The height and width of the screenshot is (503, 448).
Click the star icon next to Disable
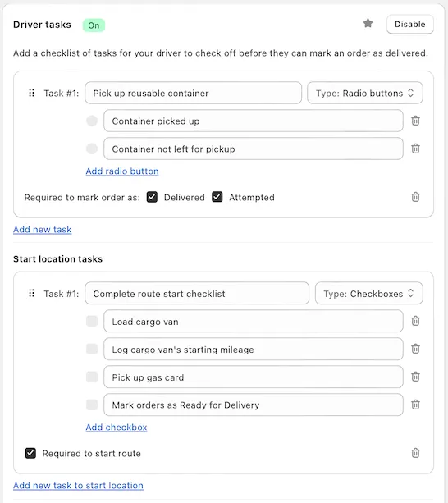click(368, 24)
